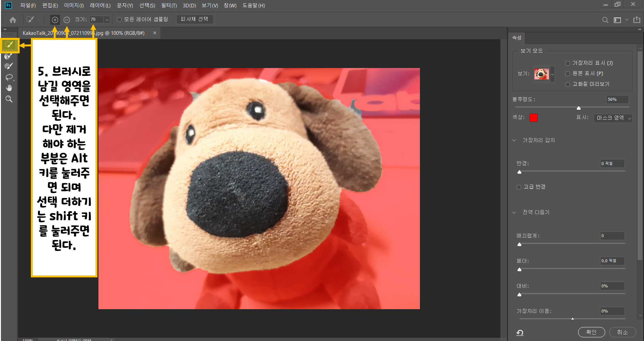The height and width of the screenshot is (341, 644).
Task: Expand the left toolbar double-arrow
Action: 5,30
